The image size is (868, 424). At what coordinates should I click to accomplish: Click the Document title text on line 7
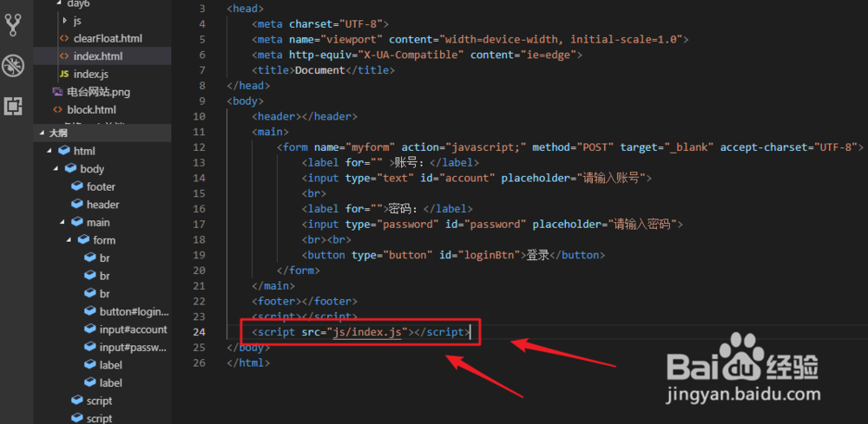(320, 70)
